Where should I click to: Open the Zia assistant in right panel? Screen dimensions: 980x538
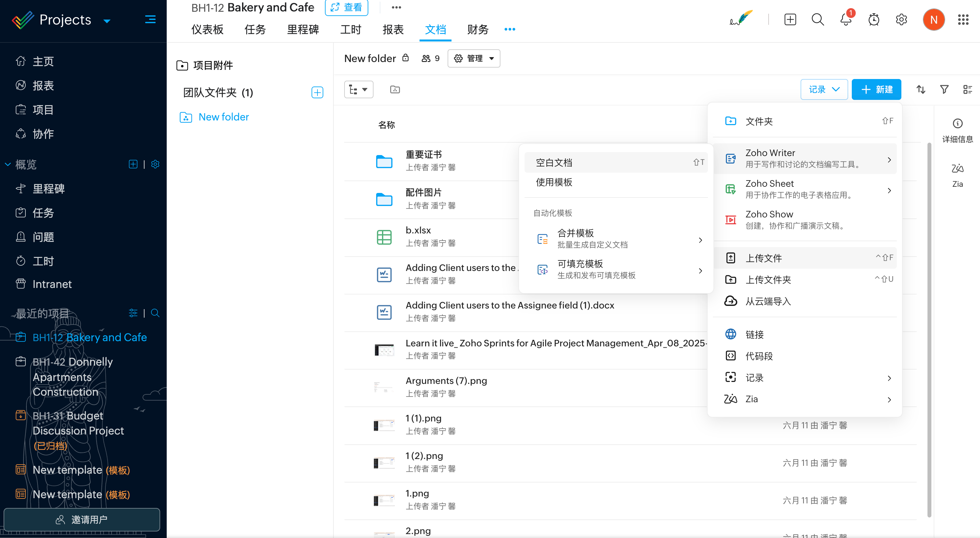957,174
